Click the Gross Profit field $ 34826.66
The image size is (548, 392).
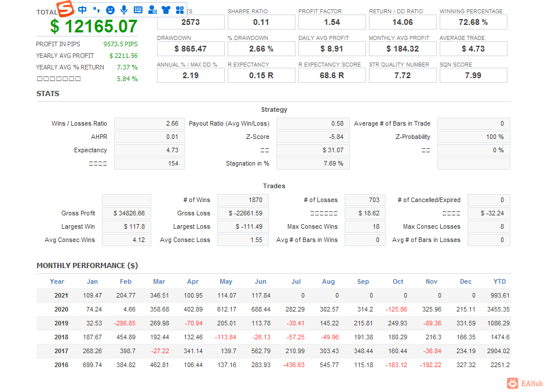point(126,213)
